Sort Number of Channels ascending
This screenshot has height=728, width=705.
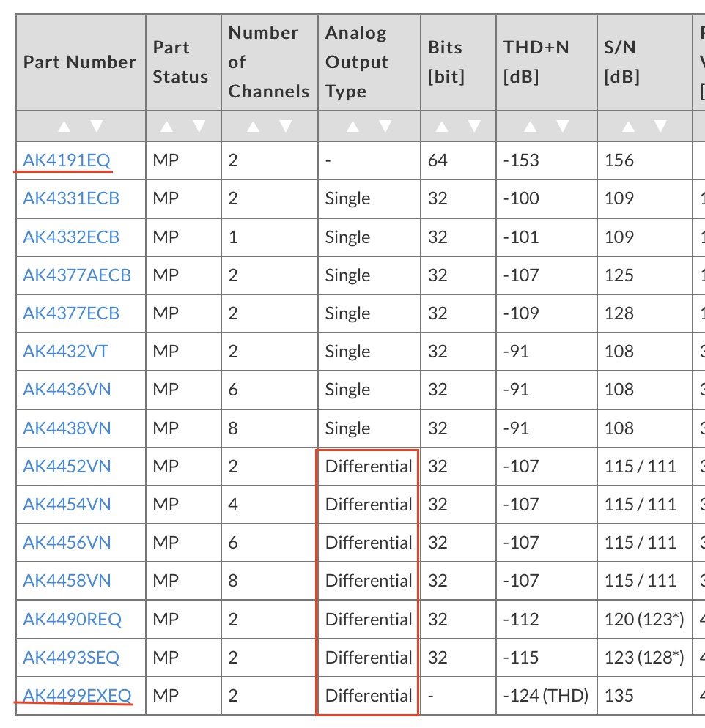(x=253, y=126)
